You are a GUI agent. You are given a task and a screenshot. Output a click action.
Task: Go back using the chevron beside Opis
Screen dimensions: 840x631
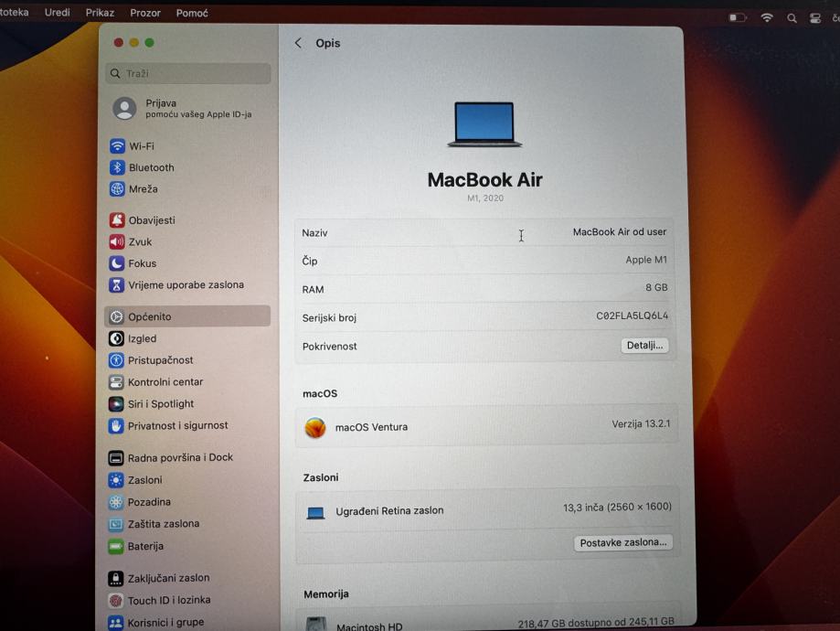(298, 43)
